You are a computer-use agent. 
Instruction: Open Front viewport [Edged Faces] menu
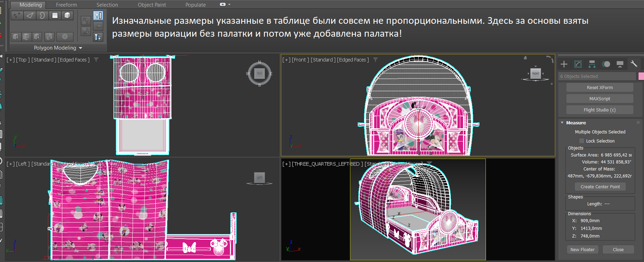353,60
